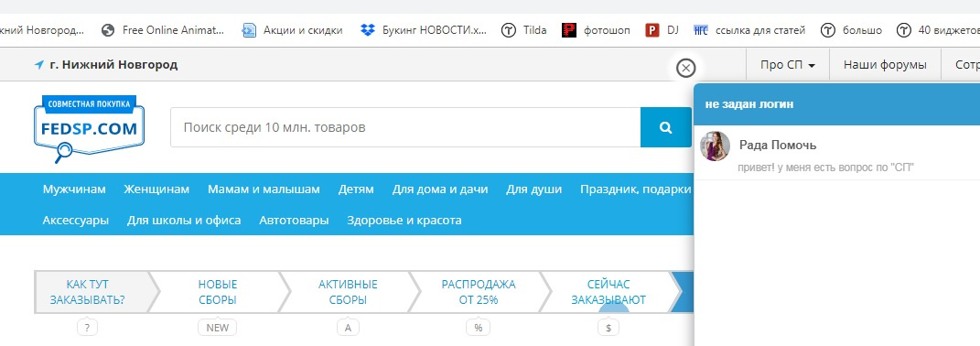Open chat with Рада Помочь avatar
Viewport: 980px width, 346px height.
715,146
